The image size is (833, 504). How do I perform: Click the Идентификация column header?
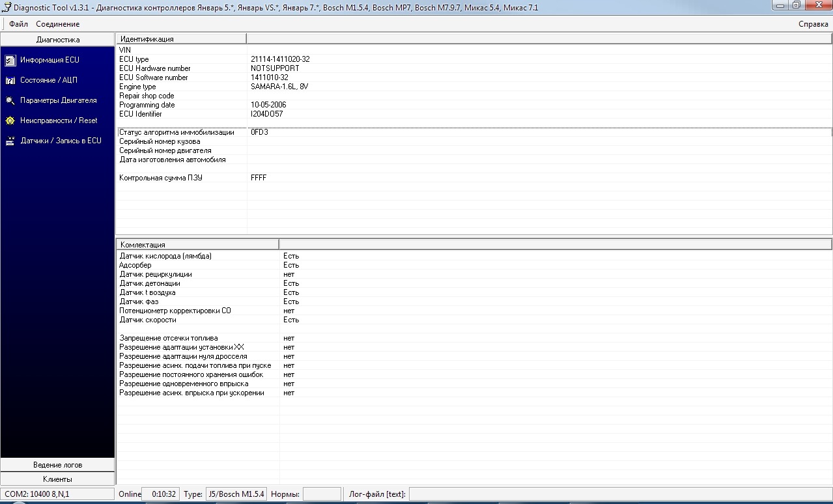[x=181, y=39]
